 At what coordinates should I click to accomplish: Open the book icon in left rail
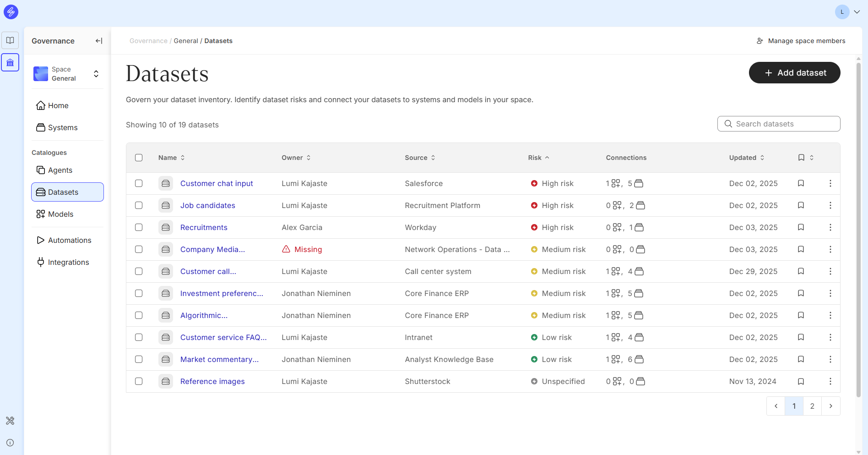tap(10, 40)
